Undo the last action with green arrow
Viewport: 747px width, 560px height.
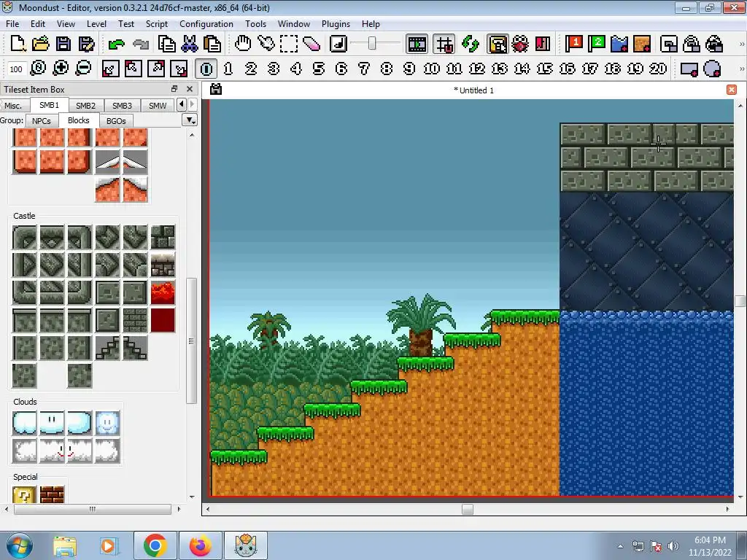click(x=116, y=44)
